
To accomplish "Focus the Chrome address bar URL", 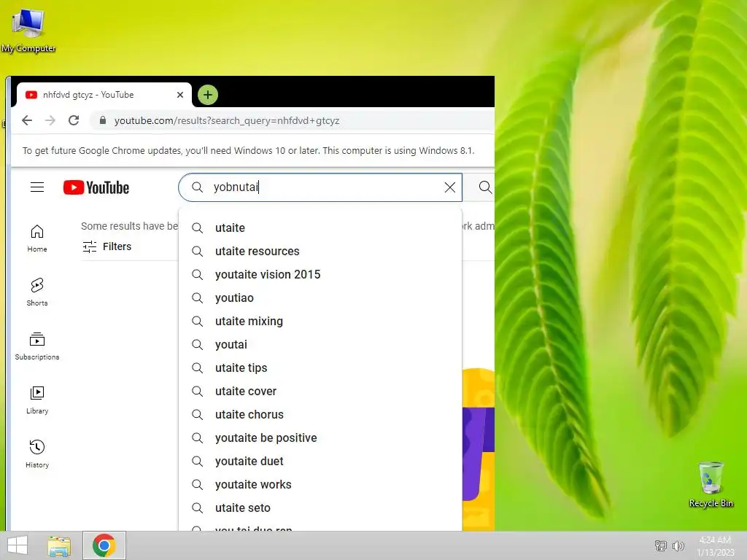I will pos(227,120).
